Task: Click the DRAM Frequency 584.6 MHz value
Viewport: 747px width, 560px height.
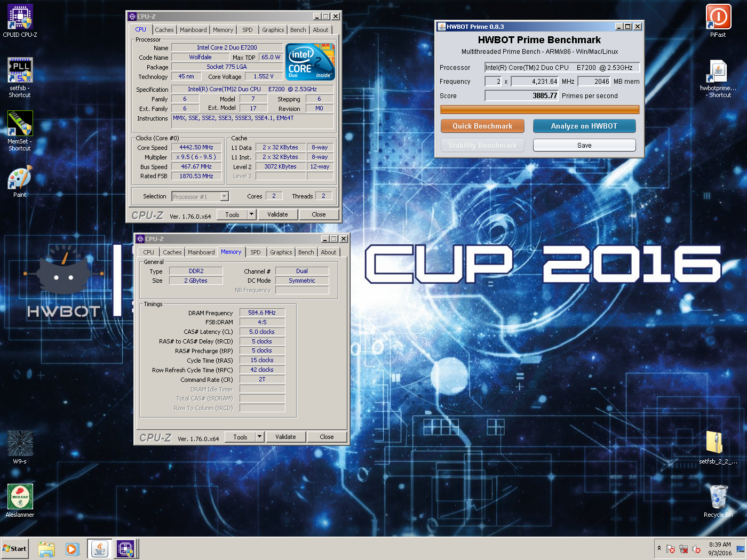Action: click(262, 313)
